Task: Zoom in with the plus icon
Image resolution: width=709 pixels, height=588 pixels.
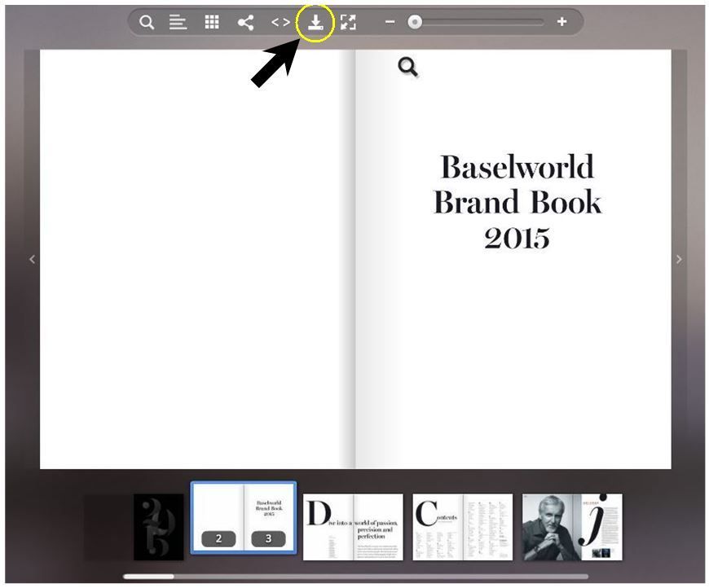Action: click(x=561, y=21)
